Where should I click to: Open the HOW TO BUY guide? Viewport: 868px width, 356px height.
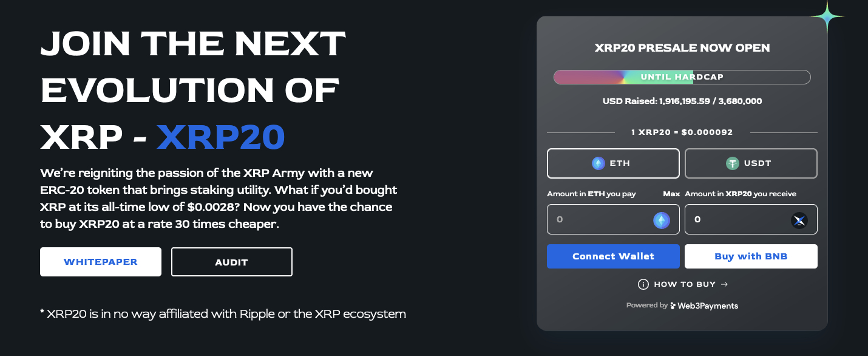(x=682, y=284)
